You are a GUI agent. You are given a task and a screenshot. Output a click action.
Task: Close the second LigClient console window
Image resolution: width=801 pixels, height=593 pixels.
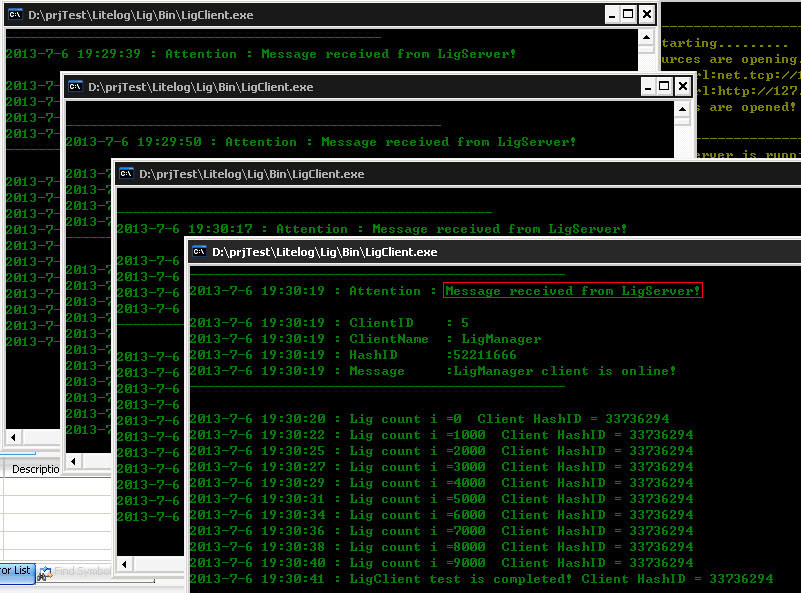pyautogui.click(x=682, y=86)
